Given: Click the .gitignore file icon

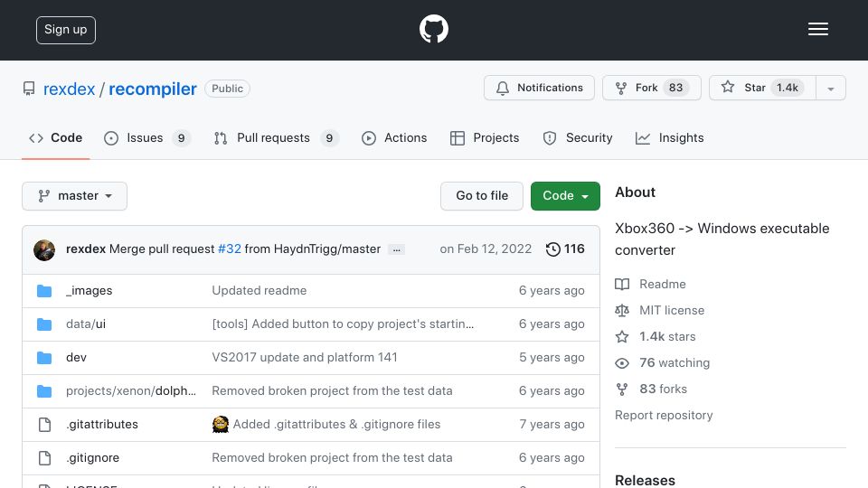Looking at the screenshot, I should (x=44, y=457).
